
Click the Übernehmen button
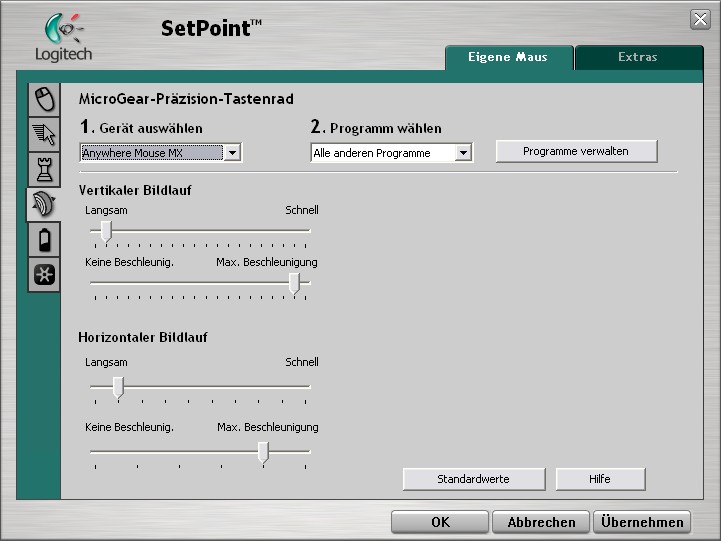coord(642,522)
